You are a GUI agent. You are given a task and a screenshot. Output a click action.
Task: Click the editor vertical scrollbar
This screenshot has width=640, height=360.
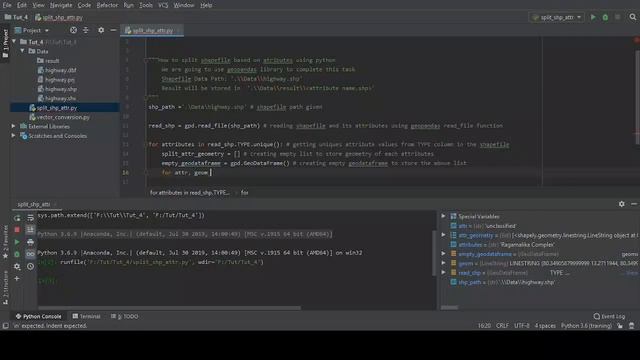click(638, 97)
